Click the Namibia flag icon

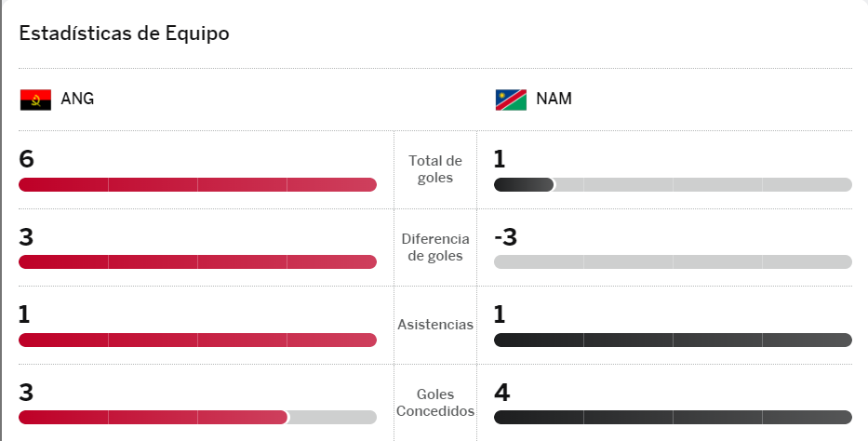(x=511, y=100)
